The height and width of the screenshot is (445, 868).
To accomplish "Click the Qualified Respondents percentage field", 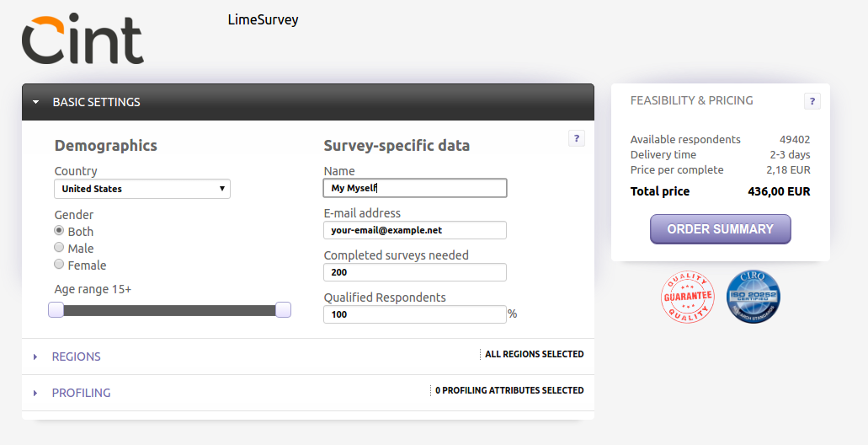I will (415, 314).
